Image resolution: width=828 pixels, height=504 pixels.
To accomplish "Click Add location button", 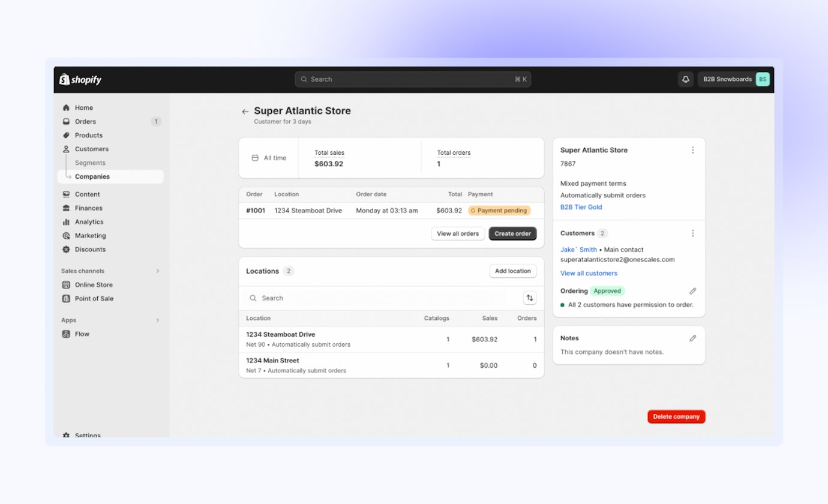I will [513, 271].
